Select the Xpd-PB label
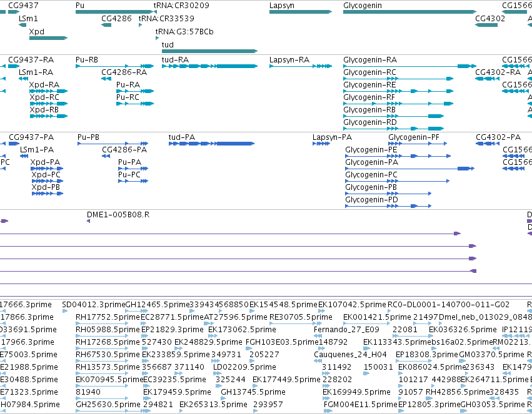This screenshot has height=414, width=532. (x=46, y=188)
